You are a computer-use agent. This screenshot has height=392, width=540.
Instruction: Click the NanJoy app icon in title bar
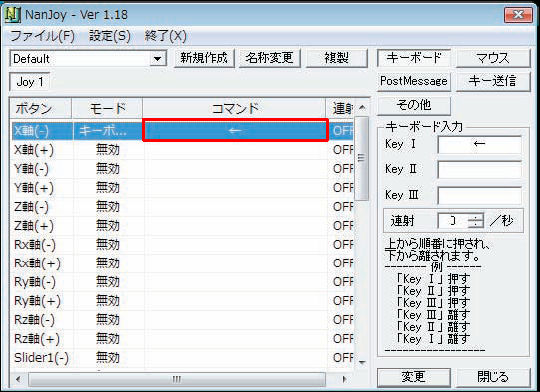(x=13, y=15)
